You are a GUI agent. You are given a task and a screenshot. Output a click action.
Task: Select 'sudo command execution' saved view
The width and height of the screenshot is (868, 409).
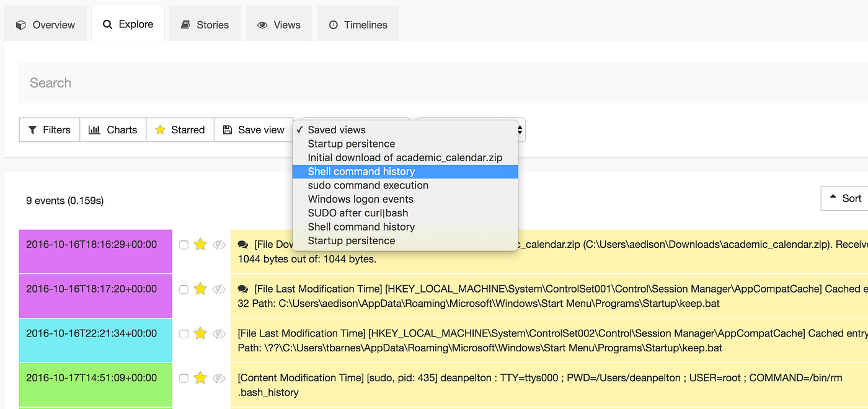(x=368, y=185)
